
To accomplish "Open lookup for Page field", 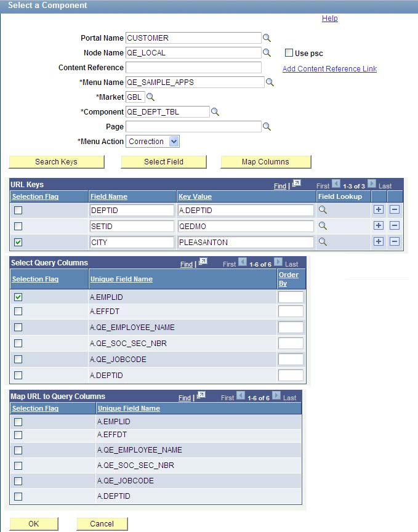I will coord(267,127).
